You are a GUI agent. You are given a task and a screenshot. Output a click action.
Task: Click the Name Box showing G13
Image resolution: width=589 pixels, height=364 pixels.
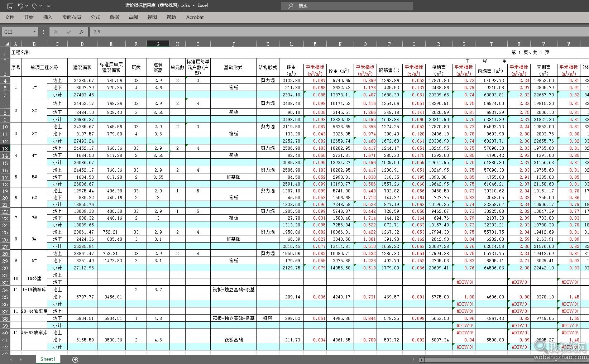point(17,32)
